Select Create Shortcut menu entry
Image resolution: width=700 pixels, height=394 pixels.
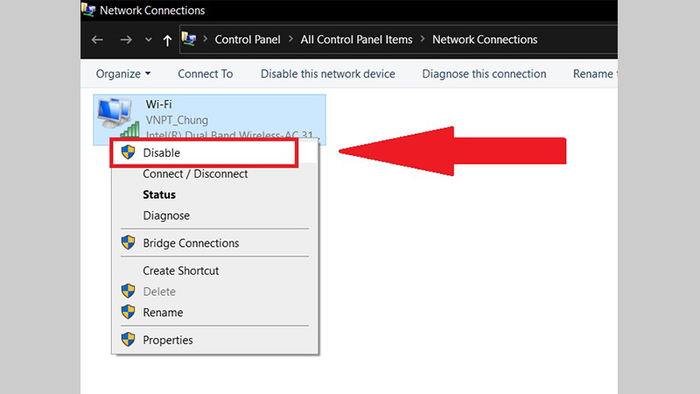pyautogui.click(x=181, y=270)
